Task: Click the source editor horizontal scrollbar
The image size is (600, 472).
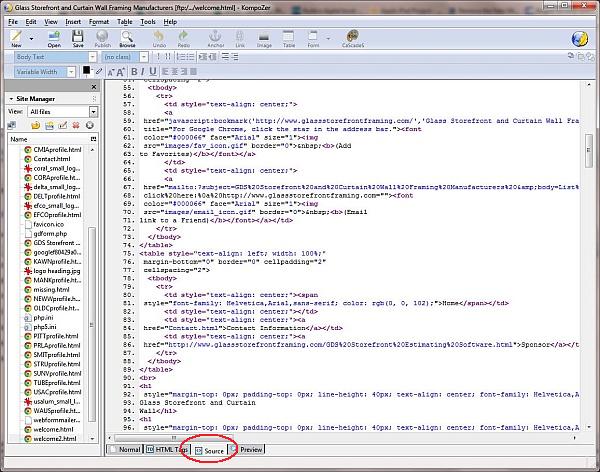Action: tap(173, 438)
